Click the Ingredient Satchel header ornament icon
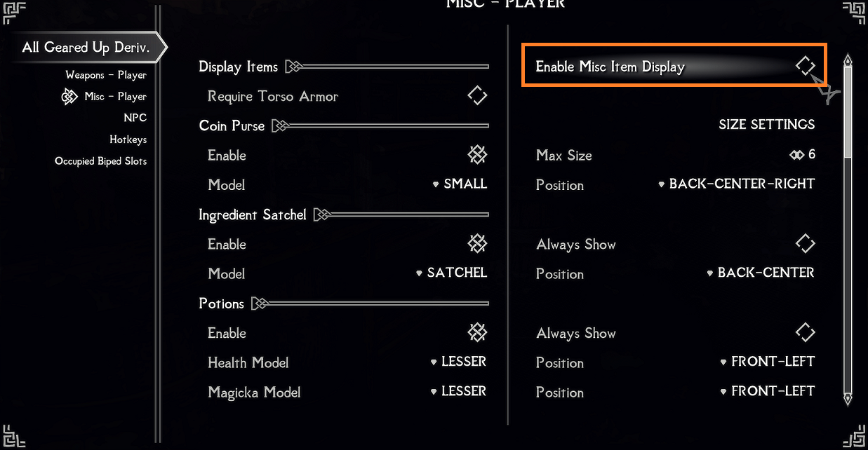 tap(322, 214)
